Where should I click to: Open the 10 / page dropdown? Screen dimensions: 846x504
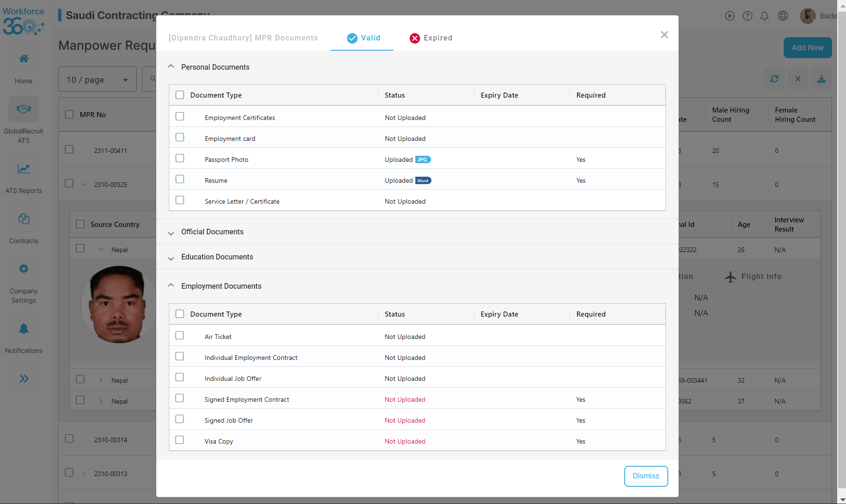coord(97,80)
